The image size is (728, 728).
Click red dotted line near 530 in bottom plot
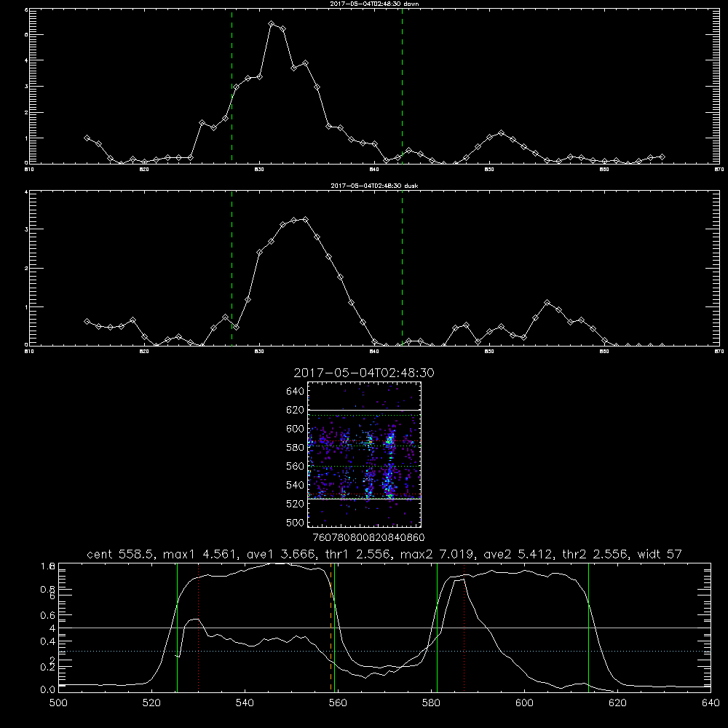click(x=198, y=627)
